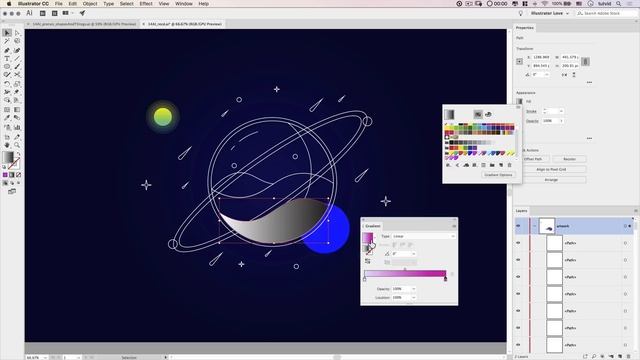The height and width of the screenshot is (360, 640).
Task: Open the swatch panel Color Mixer tab
Action: coord(488,114)
